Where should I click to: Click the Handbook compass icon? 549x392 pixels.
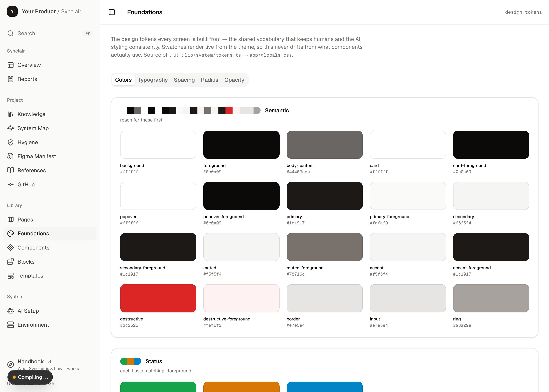coord(11,365)
